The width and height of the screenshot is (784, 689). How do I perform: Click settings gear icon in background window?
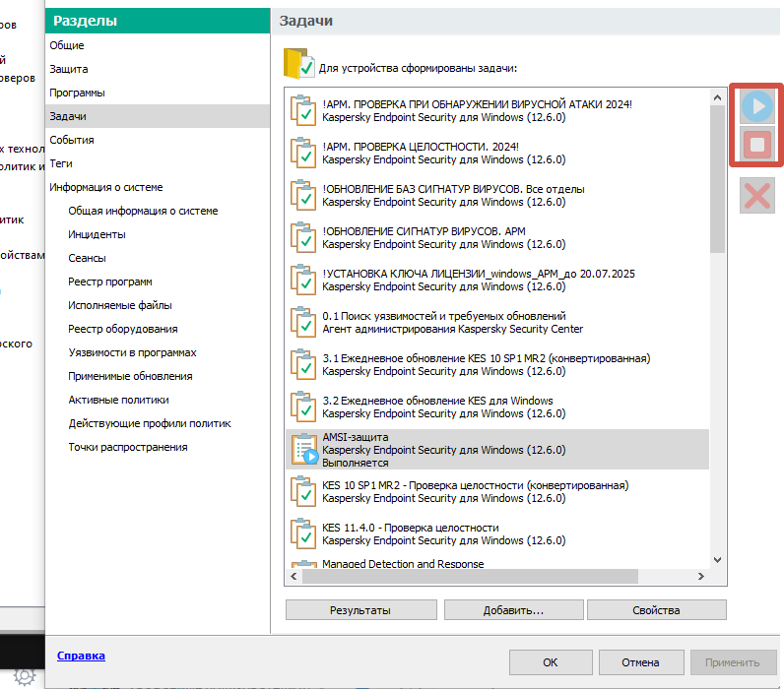tap(24, 676)
